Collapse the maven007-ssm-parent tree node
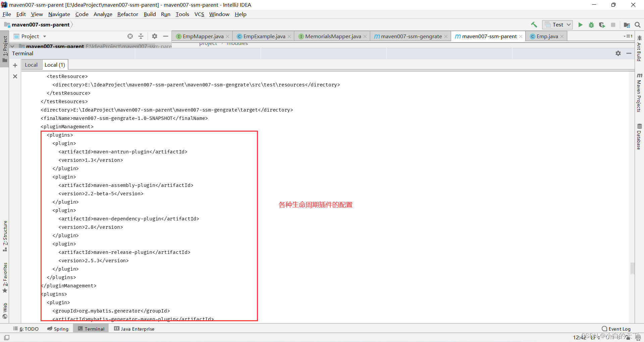The width and height of the screenshot is (644, 342). pos(12,46)
